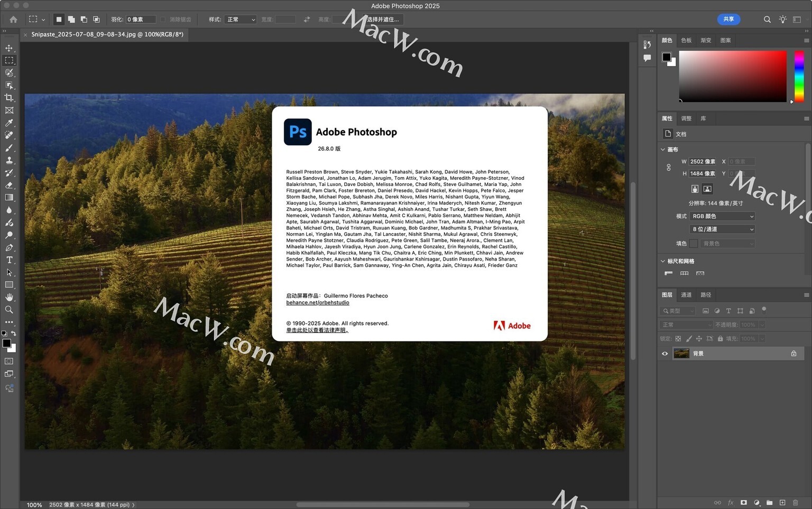Select the Rectangle shape tool

coord(9,285)
